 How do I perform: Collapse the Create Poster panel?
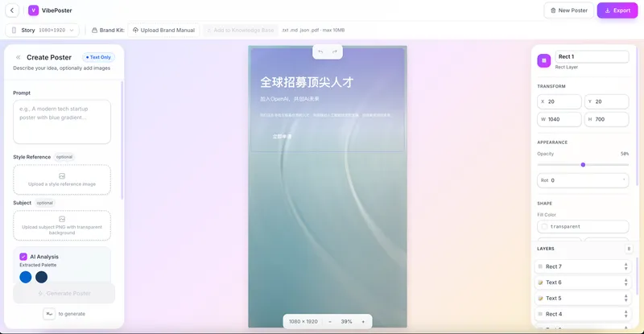pos(18,57)
